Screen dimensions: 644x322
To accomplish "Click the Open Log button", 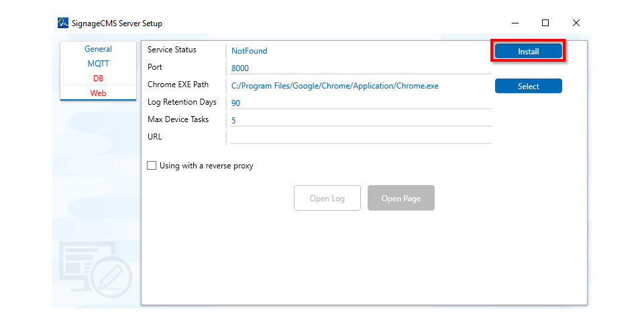I will point(327,199).
